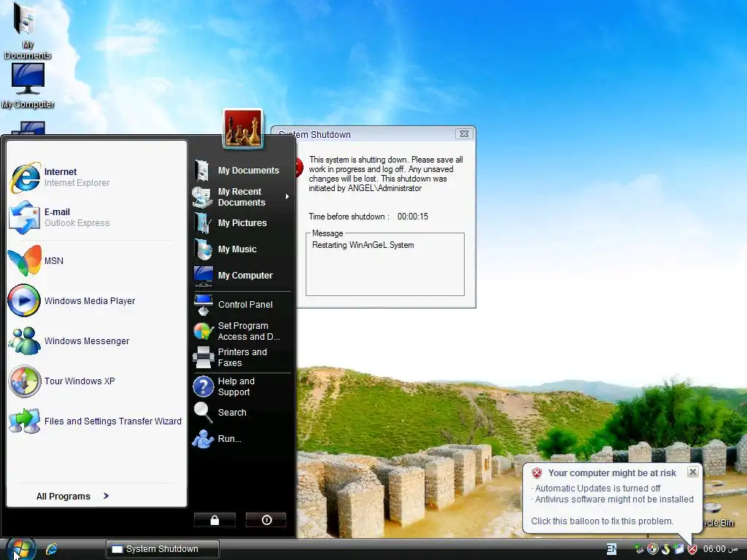Click the security risk balloon message
The height and width of the screenshot is (560, 747).
click(612, 497)
